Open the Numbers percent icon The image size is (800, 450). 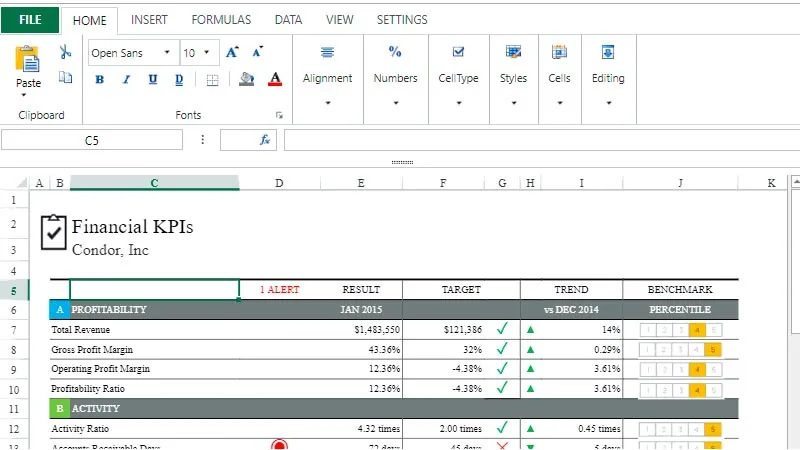(x=395, y=52)
